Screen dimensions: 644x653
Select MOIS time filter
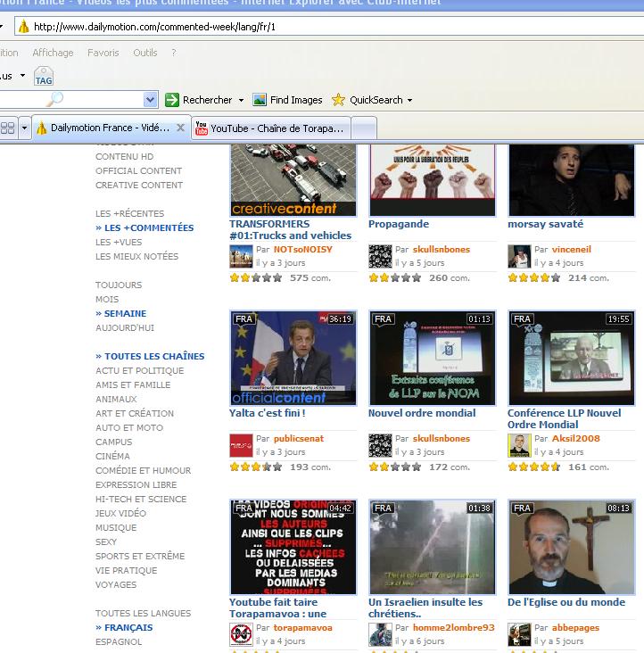[107, 299]
